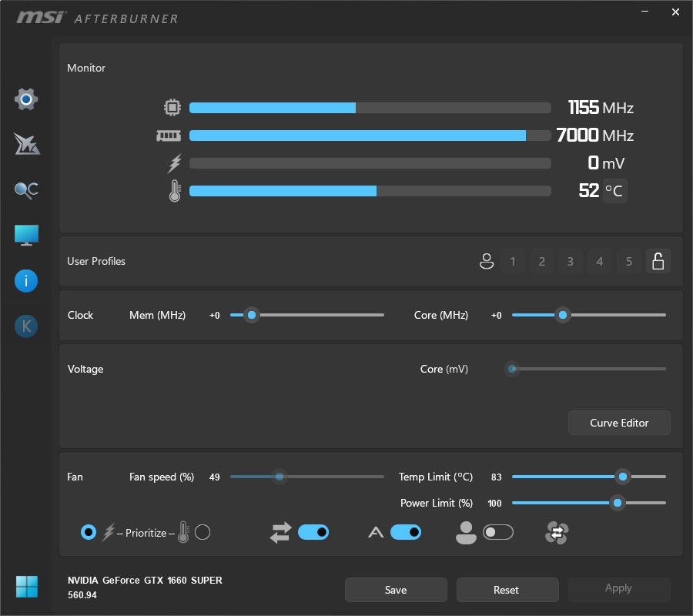Click the Core (mV) voltage slider handle

512,369
